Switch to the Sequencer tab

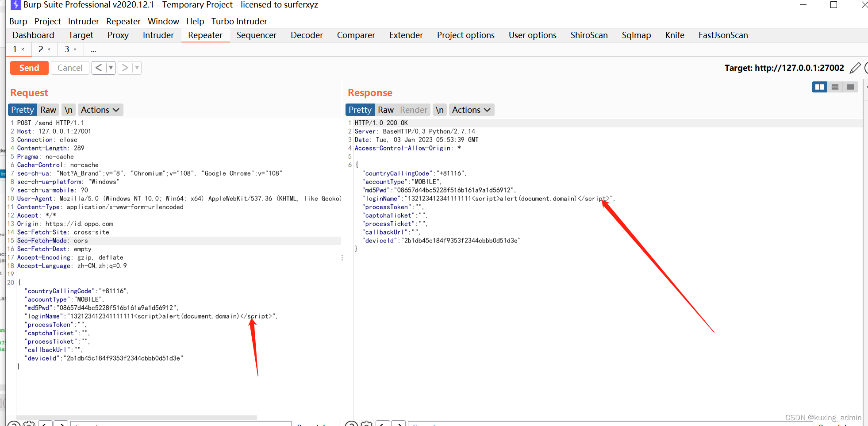[x=257, y=35]
